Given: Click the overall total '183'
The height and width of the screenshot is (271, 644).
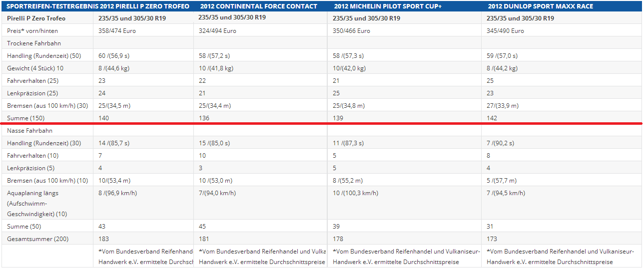Looking at the screenshot, I should pyautogui.click(x=104, y=239).
